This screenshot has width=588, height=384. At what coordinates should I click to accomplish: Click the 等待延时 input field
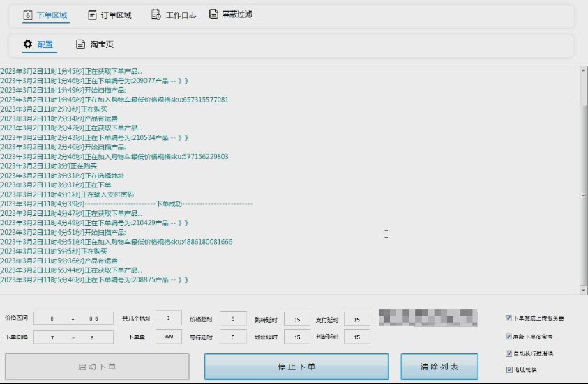[x=233, y=337]
